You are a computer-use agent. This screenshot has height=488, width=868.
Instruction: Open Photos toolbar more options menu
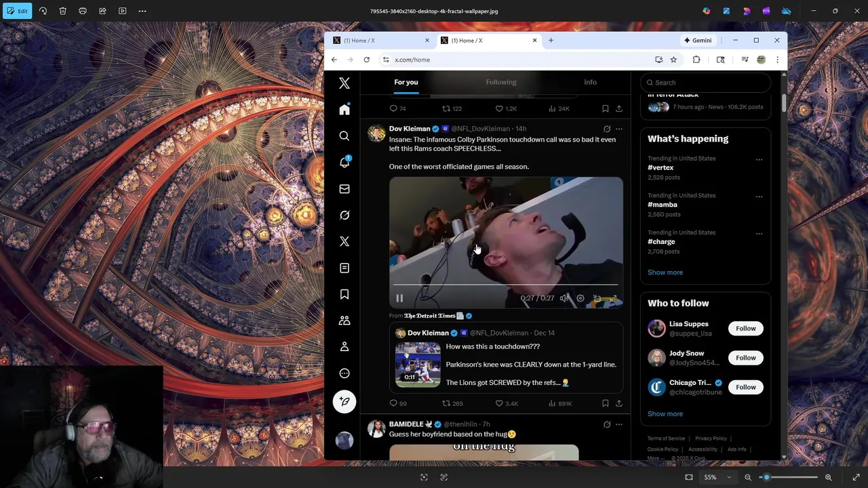142,11
